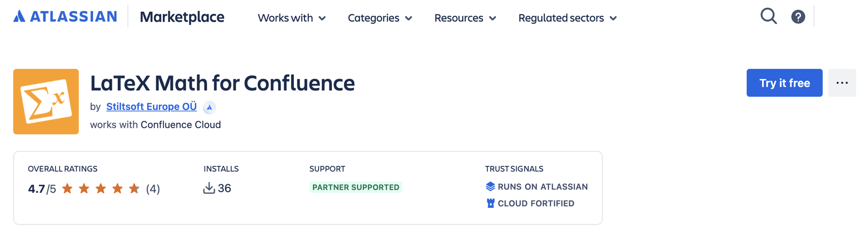The image size is (868, 238).
Task: Open the search magnifier icon
Action: click(x=769, y=16)
